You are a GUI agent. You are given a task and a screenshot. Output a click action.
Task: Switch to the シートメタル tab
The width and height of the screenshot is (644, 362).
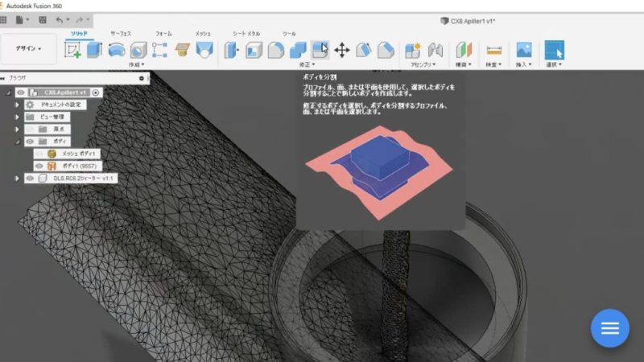246,34
